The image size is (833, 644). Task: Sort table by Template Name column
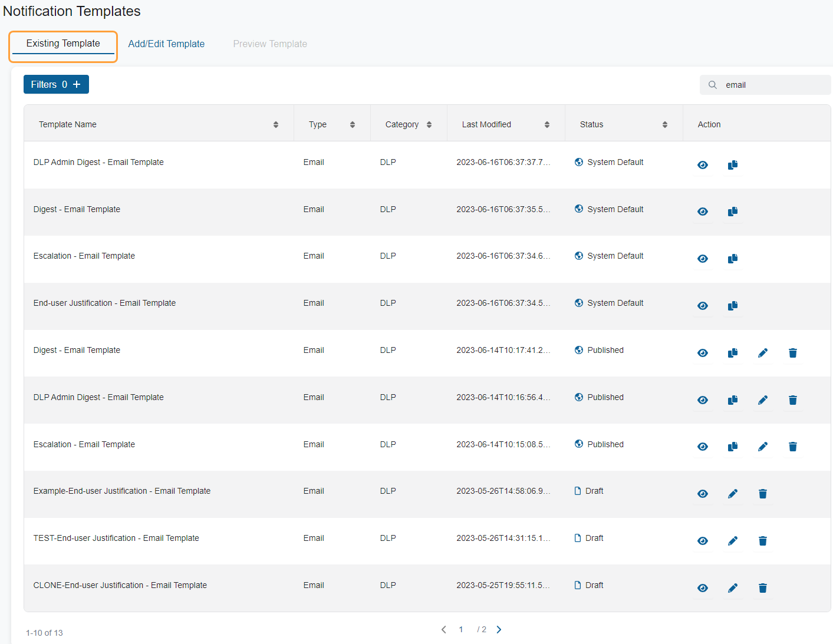pyautogui.click(x=276, y=124)
